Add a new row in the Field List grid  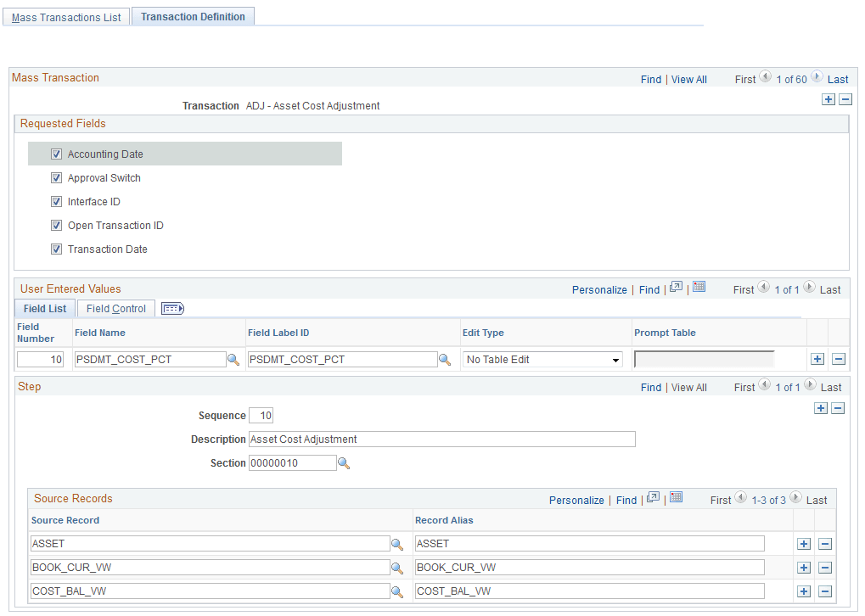(817, 359)
